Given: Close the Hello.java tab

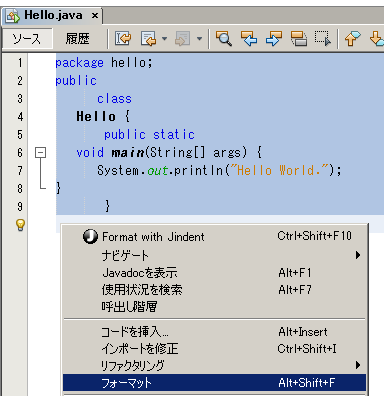Looking at the screenshot, I should (95, 16).
